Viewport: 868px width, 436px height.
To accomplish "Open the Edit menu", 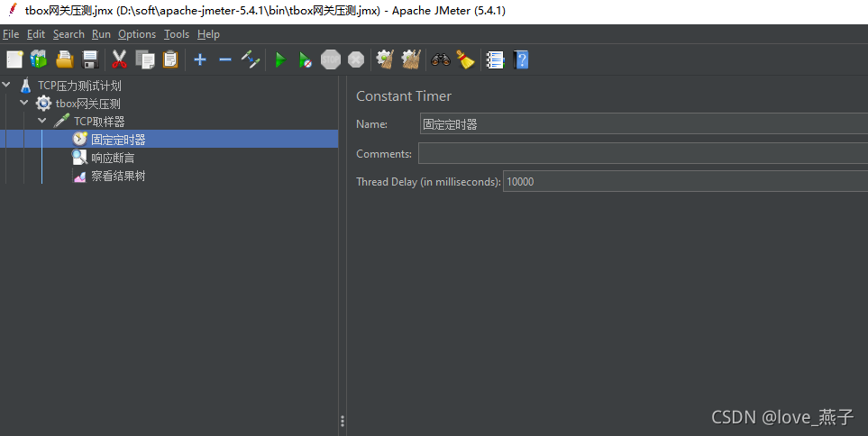I will tap(36, 34).
